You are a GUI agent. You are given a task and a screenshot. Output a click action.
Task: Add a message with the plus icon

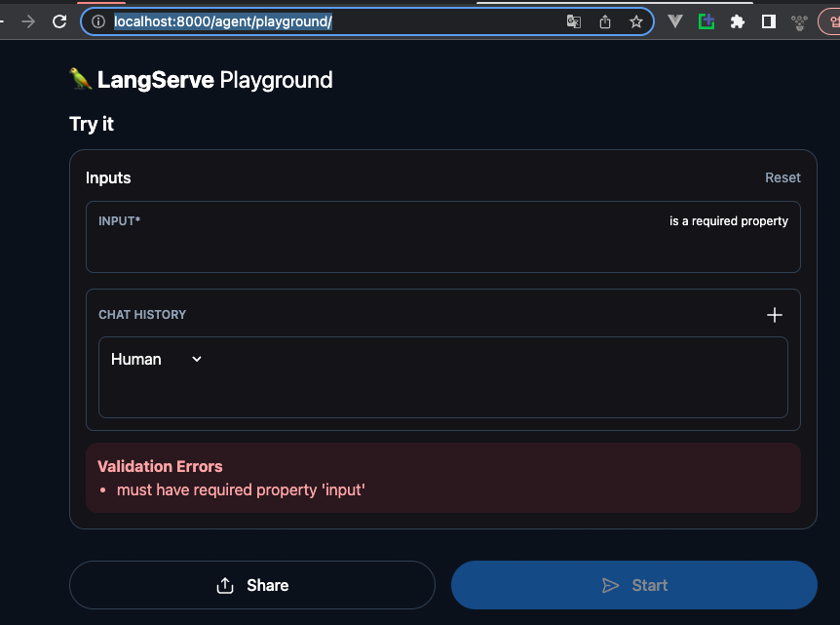[x=774, y=315]
